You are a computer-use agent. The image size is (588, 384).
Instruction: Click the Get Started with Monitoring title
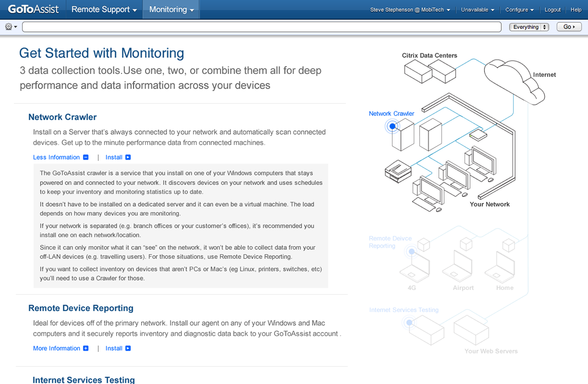101,53
